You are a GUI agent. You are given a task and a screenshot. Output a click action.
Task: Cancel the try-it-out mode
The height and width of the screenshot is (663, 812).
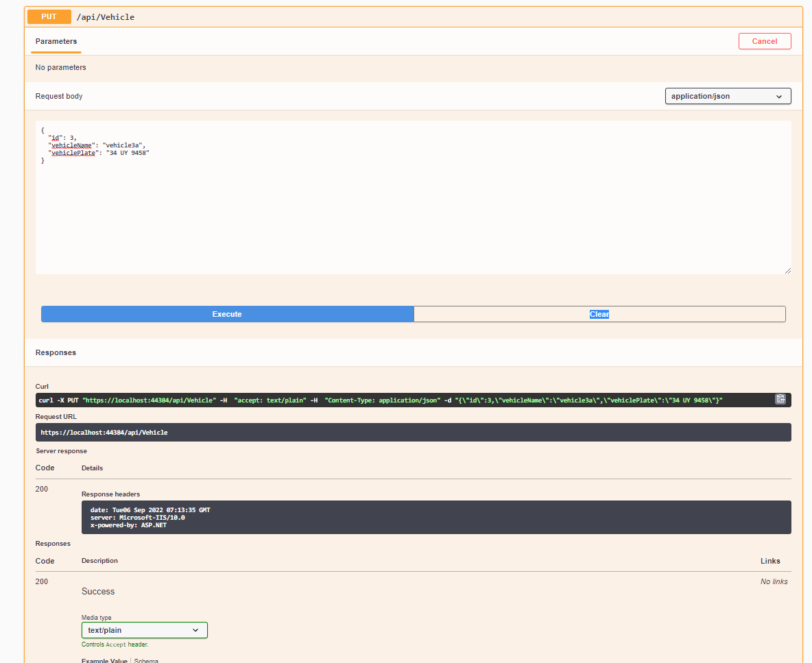point(764,41)
